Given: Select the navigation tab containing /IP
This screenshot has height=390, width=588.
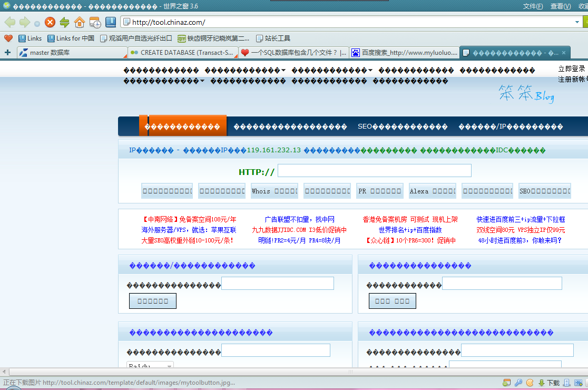Looking at the screenshot, I should pos(511,126).
